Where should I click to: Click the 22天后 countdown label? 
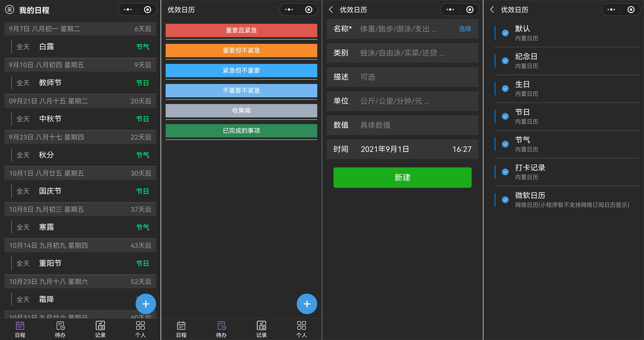click(141, 137)
